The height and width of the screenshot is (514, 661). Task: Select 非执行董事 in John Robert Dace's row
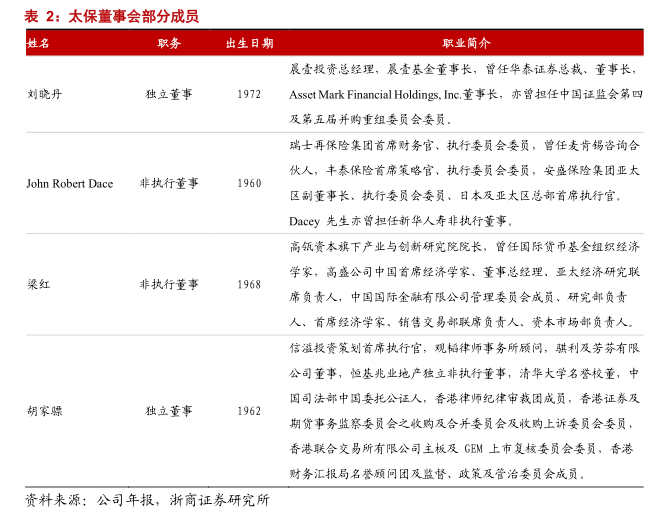[x=169, y=184]
